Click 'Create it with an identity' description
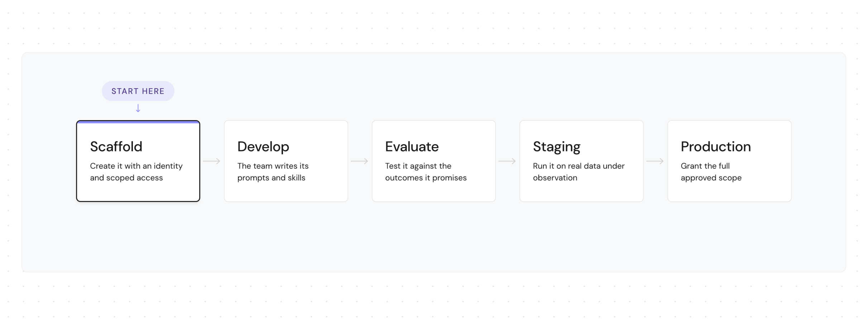Screen dimensions: 868x325 tap(136, 166)
